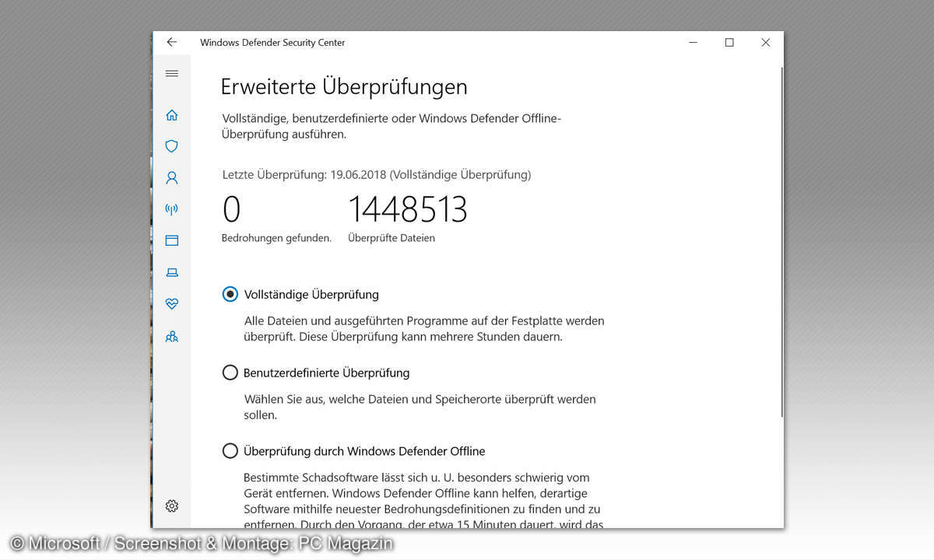Click the 1448513 checked files count
The image size is (934, 560).
pyautogui.click(x=407, y=209)
